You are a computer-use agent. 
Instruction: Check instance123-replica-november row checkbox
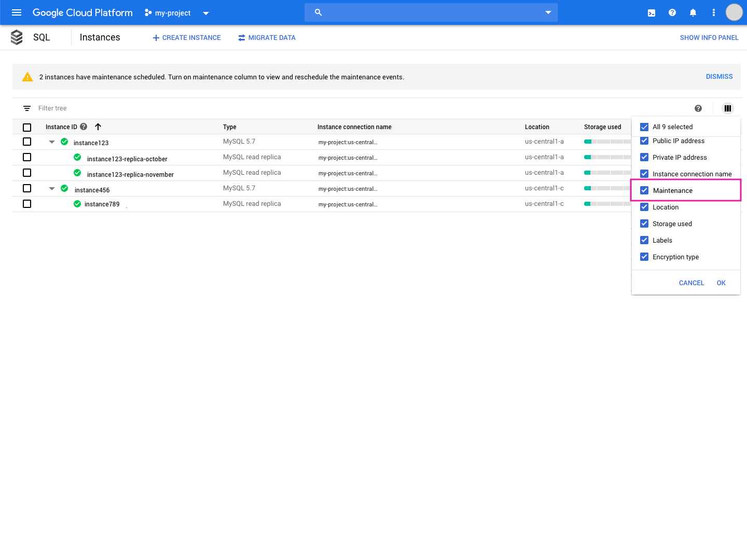[27, 173]
